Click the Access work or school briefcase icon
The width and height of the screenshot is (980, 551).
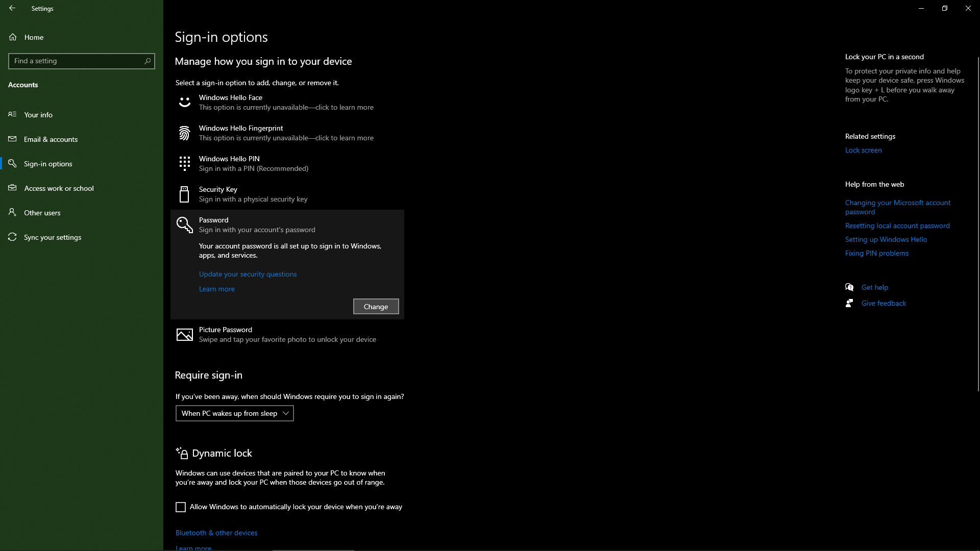pyautogui.click(x=13, y=188)
